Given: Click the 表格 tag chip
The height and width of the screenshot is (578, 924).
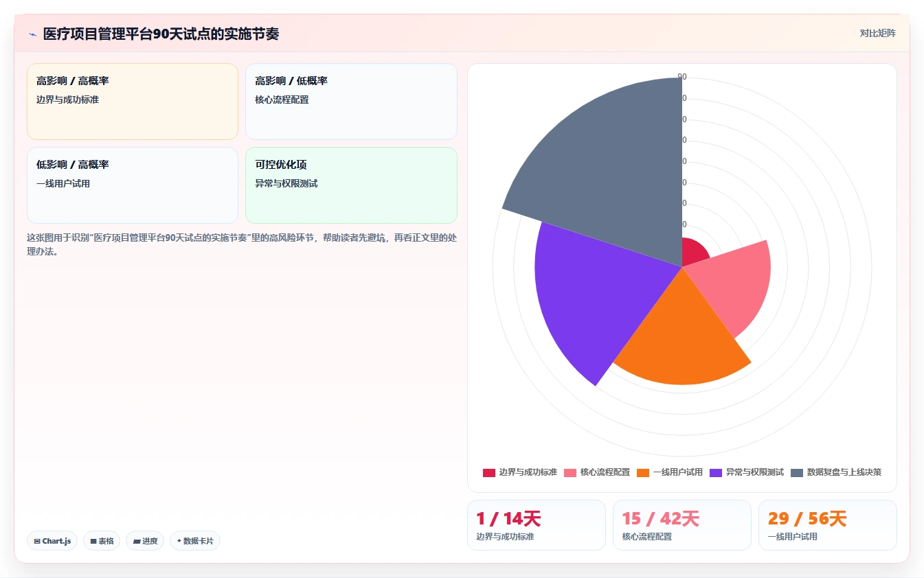Looking at the screenshot, I should click(102, 541).
